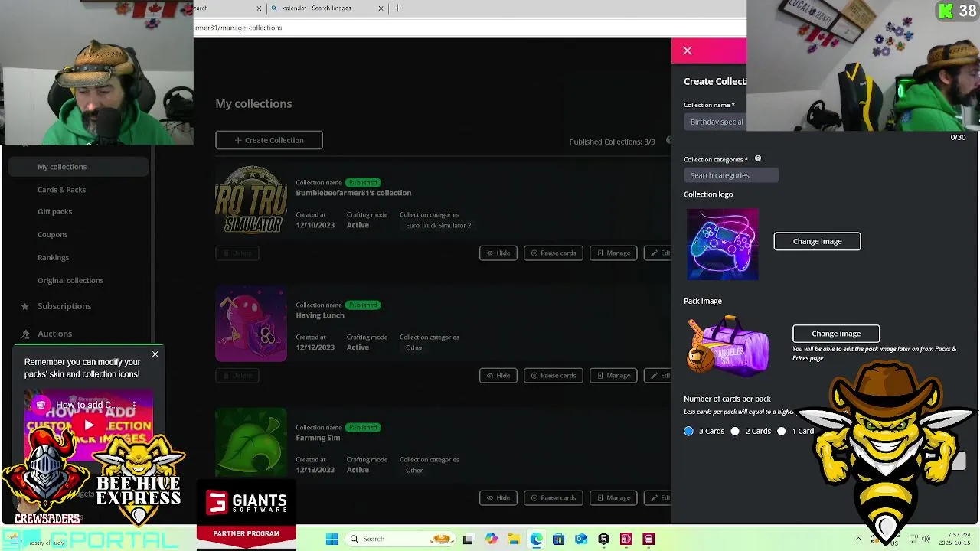980x551 pixels.
Task: Select the 2 Cards radio option
Action: (x=735, y=431)
